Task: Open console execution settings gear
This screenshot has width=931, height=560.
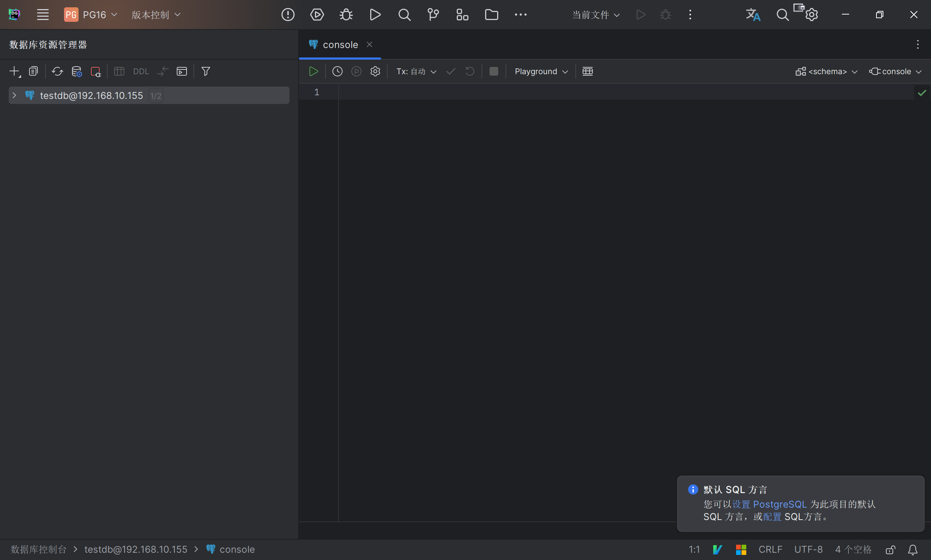Action: point(375,71)
